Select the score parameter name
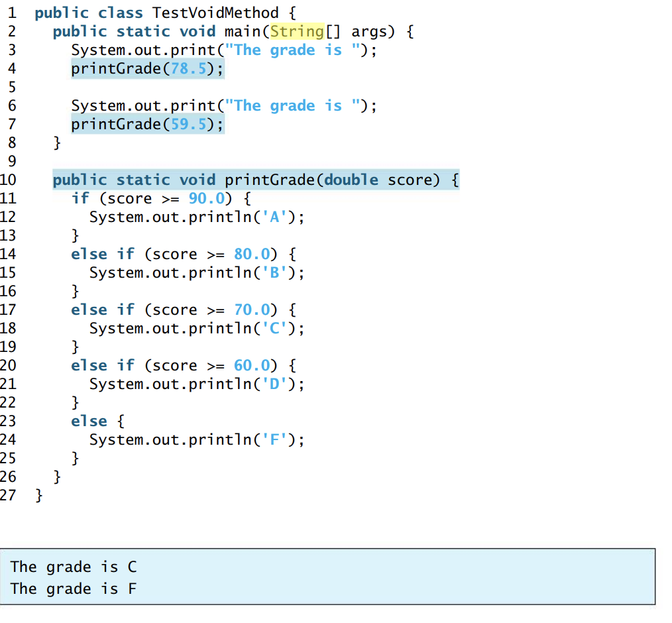 pos(411,180)
